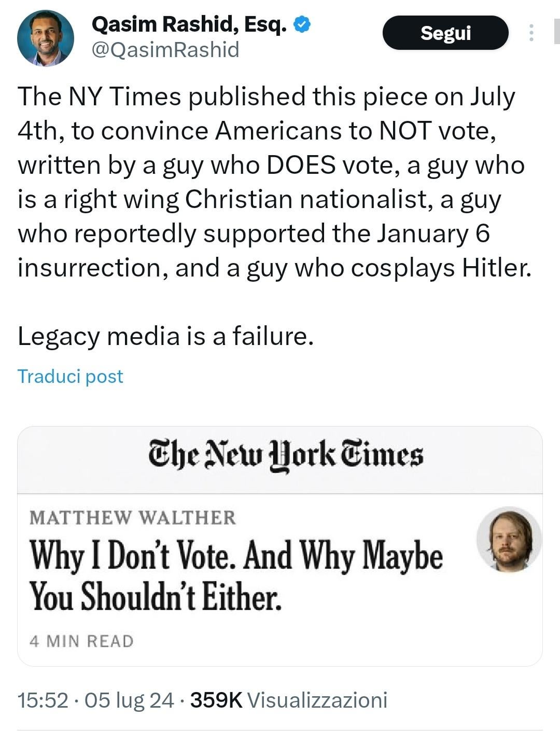Click the tweet's main text paragraph
Screen dimensions: 560x731
275,182
